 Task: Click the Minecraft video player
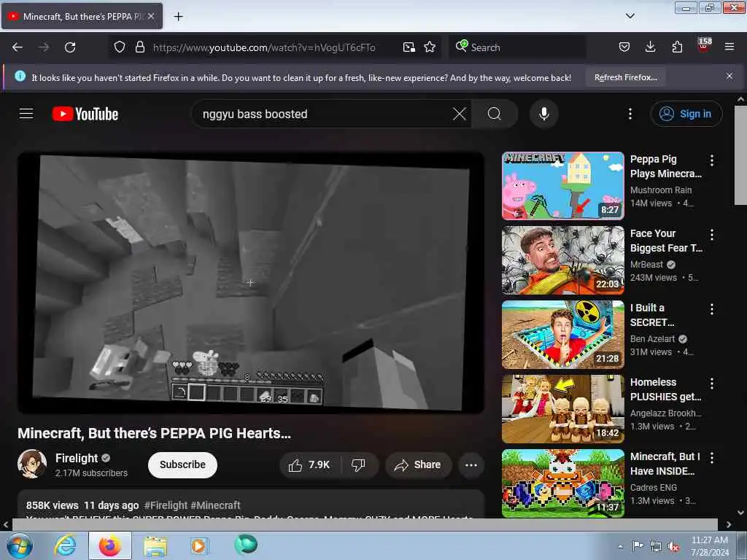click(251, 283)
